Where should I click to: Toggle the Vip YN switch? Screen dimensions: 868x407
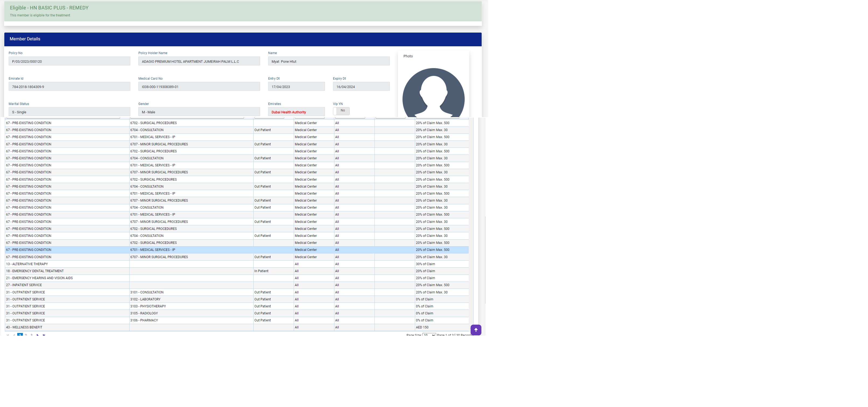pyautogui.click(x=341, y=111)
